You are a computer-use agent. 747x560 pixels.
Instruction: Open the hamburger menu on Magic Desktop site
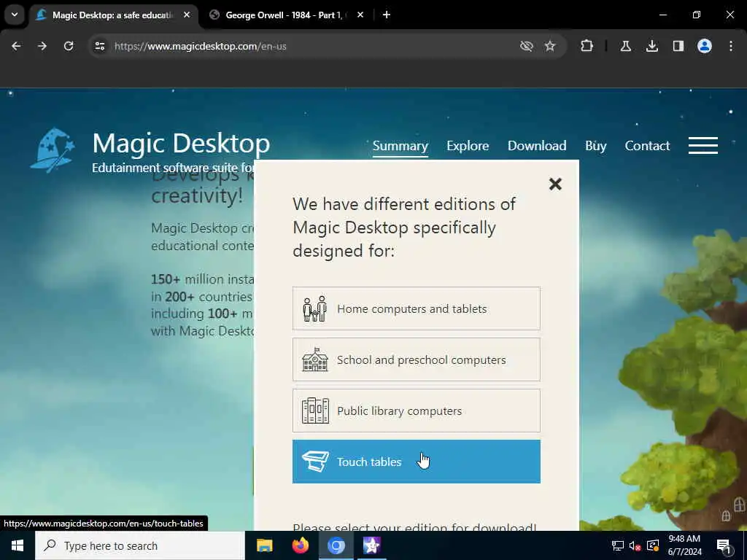(x=703, y=146)
